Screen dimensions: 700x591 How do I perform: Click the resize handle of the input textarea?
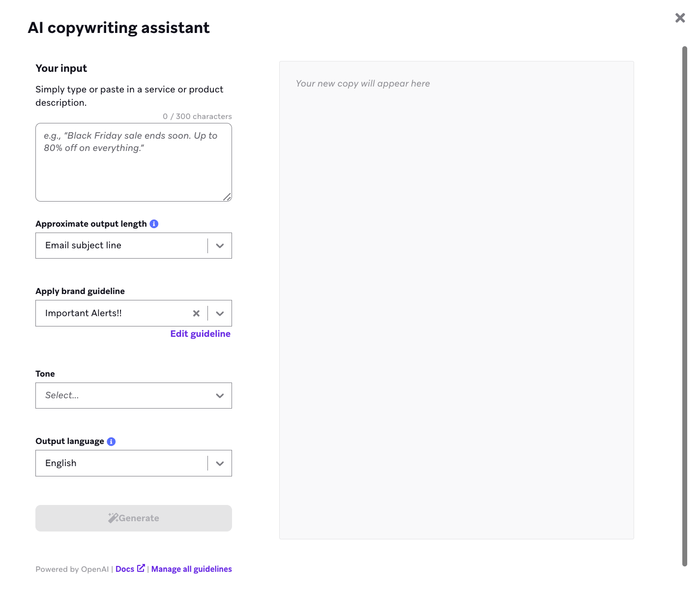[227, 197]
